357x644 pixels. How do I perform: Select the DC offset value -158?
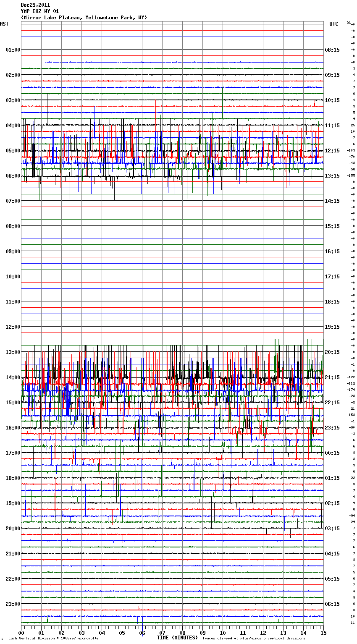[x=351, y=415]
